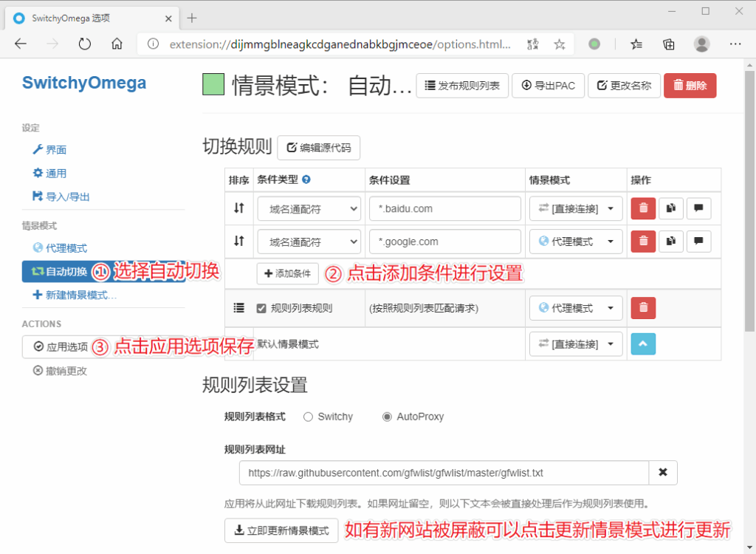
Task: Duplicate the *.google.com rule using copy icon
Action: click(x=670, y=242)
